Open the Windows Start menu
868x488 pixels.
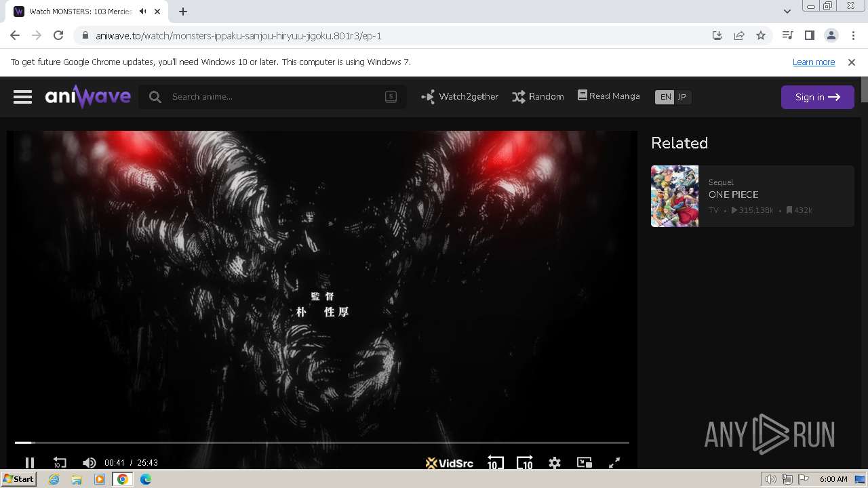point(18,479)
